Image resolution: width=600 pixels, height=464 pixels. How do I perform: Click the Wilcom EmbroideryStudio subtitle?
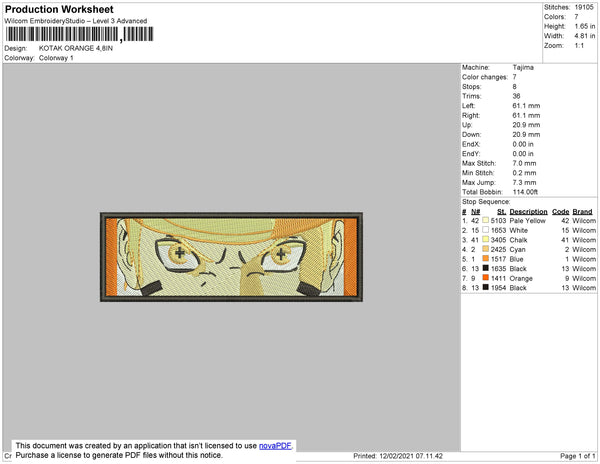(76, 21)
